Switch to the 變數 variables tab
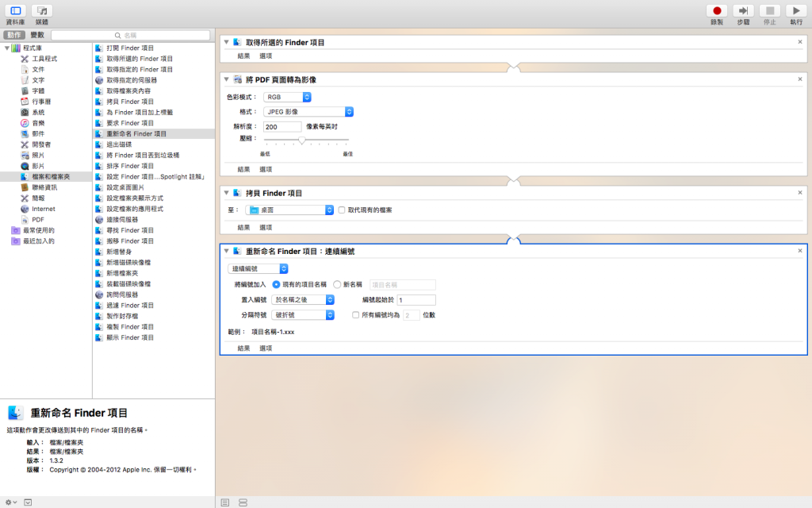The width and height of the screenshot is (812, 508). 37,35
